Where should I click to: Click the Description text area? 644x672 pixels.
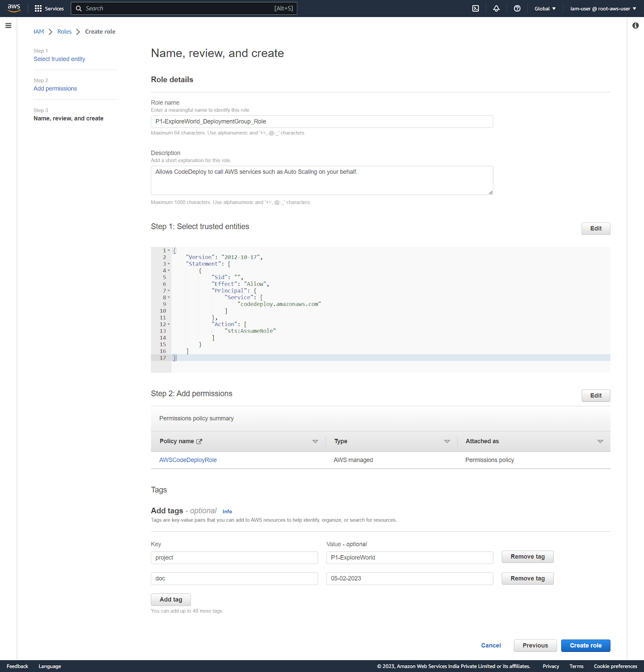(x=322, y=180)
